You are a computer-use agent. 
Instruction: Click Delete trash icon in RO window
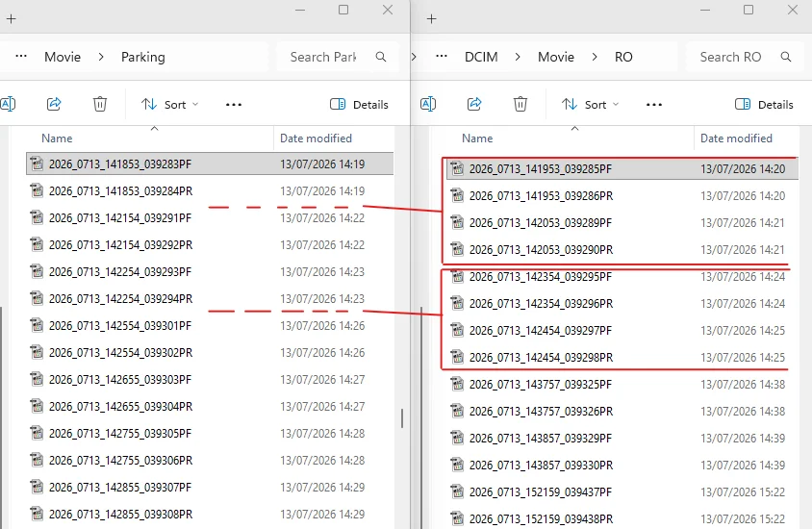click(520, 104)
